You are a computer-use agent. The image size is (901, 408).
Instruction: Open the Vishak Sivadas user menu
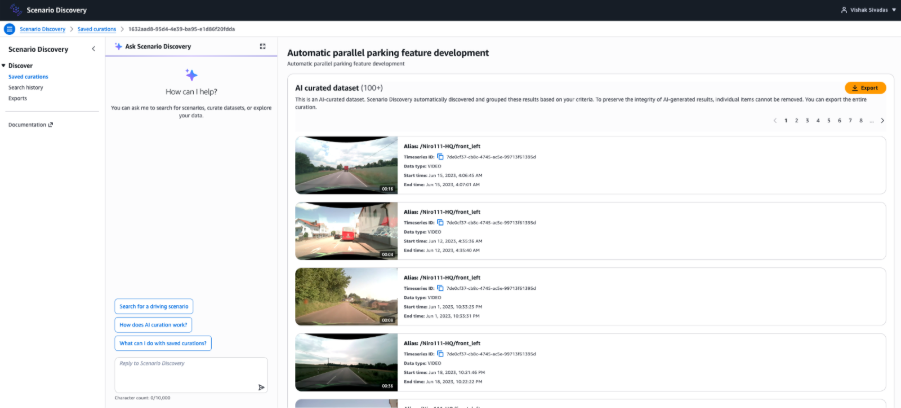click(868, 10)
